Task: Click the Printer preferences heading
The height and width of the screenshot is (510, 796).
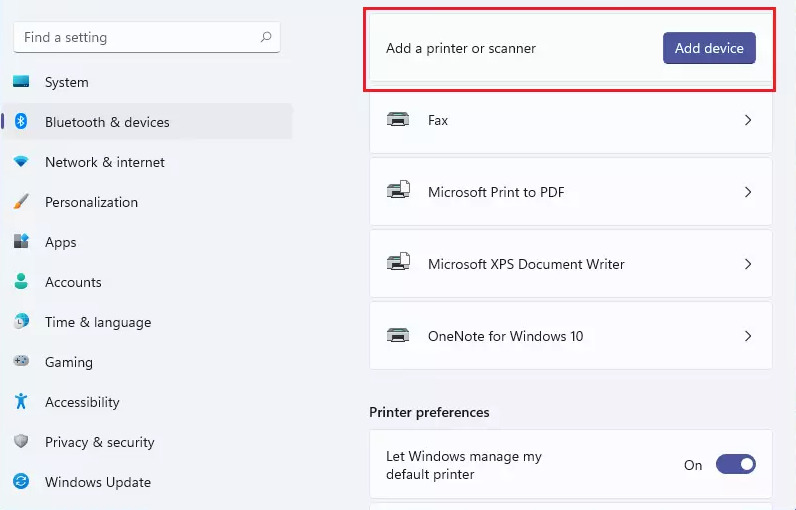Action: pyautogui.click(x=429, y=412)
